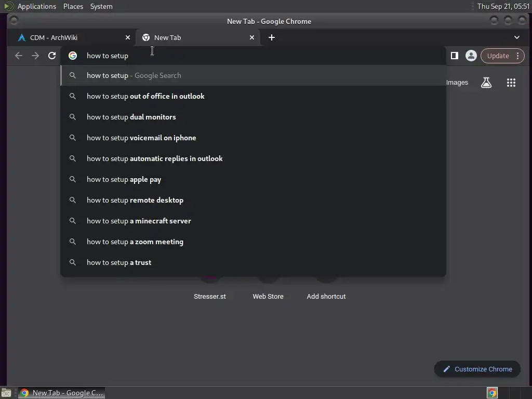The image size is (532, 399).
Task: Choose 'out of office in outlook' suggestion
Action: click(x=253, y=96)
